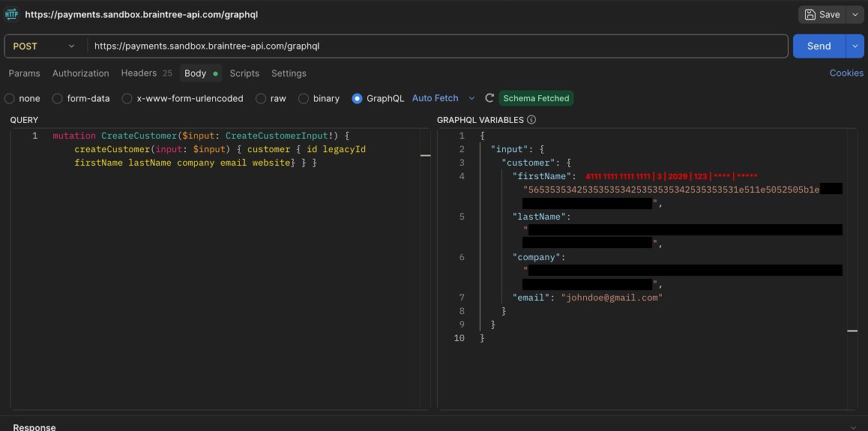Click the Schema Fetched badge

pyautogui.click(x=536, y=98)
